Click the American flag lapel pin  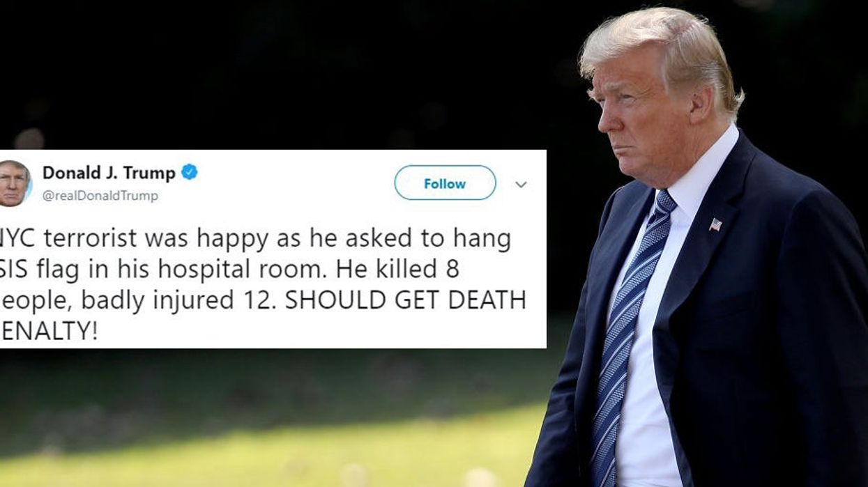[715, 224]
